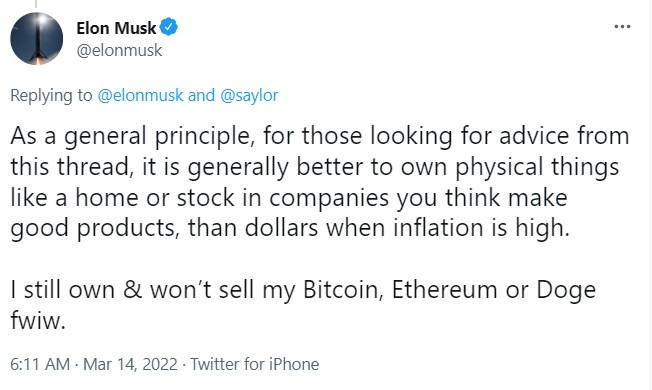Click 'fwiw.' at the tweet's end
This screenshot has width=652, height=390.
click(38, 320)
